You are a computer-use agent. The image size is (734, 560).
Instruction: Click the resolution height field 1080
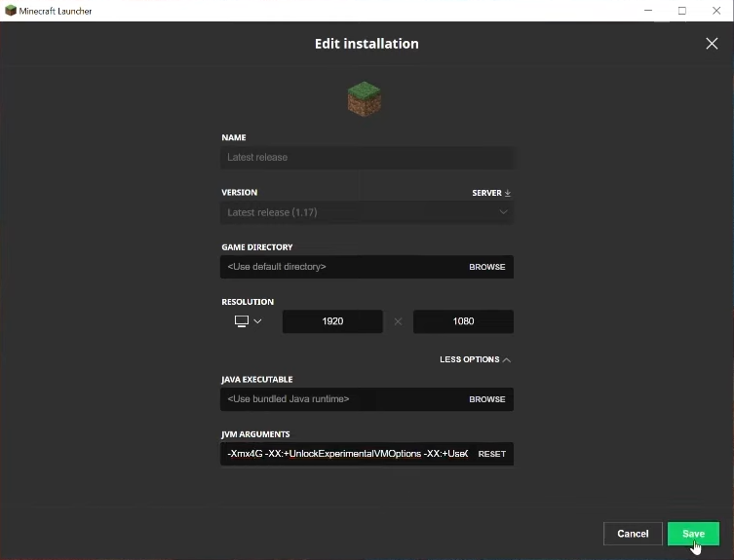[x=463, y=321]
